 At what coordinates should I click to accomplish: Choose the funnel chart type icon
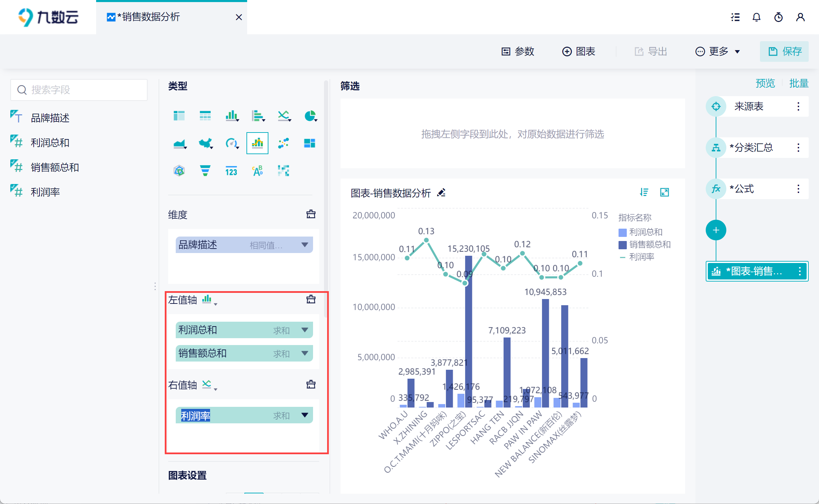point(205,171)
